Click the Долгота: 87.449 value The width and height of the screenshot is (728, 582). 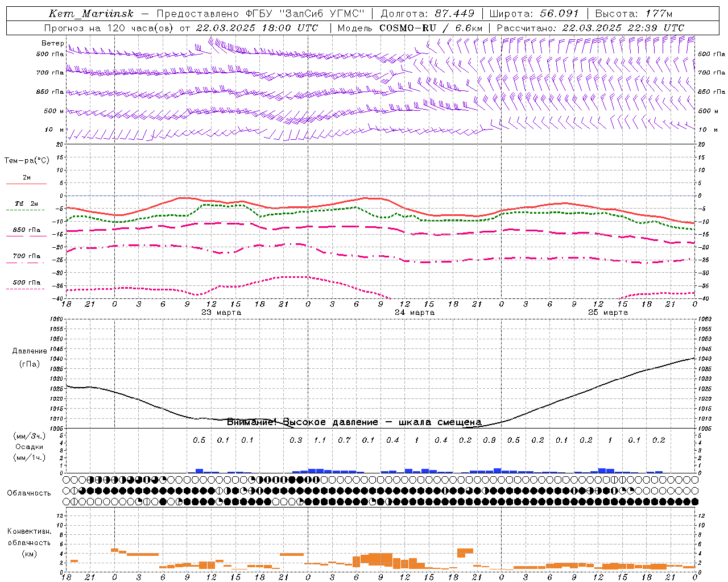coord(428,14)
